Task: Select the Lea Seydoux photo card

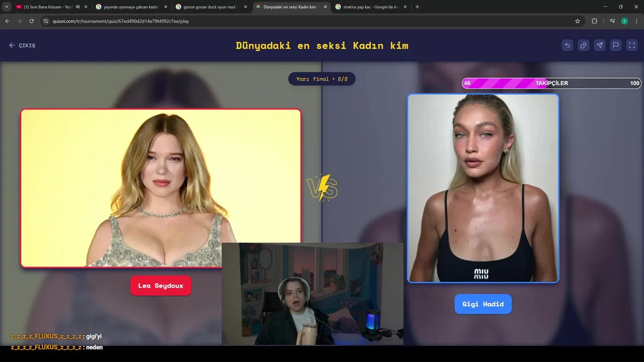Action: 160,188
